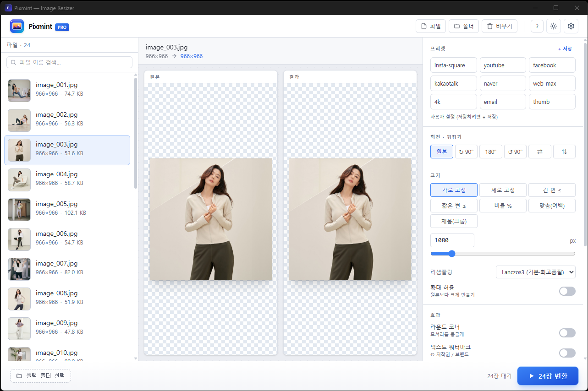This screenshot has height=391, width=588.
Task: Apply the naver preset
Action: point(503,83)
